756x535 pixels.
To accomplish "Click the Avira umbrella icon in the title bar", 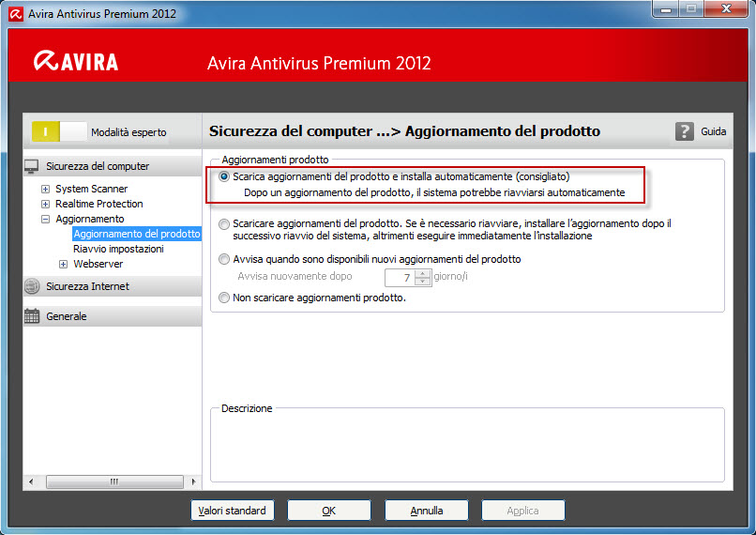I will click(16, 14).
